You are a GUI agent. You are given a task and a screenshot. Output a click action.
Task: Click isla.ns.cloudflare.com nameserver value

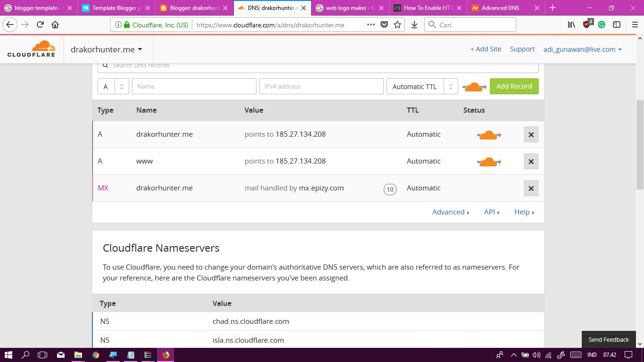248,340
